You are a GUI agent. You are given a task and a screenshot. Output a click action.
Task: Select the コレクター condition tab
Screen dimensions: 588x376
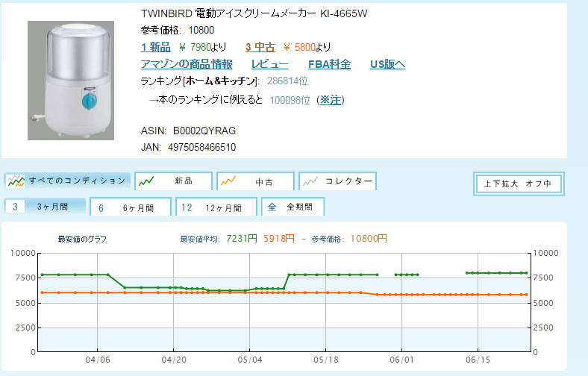click(337, 181)
